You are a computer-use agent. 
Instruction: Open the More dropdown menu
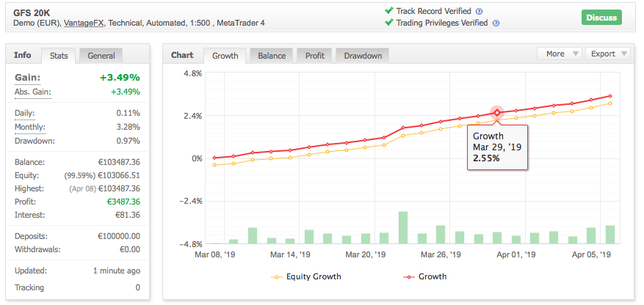click(560, 54)
